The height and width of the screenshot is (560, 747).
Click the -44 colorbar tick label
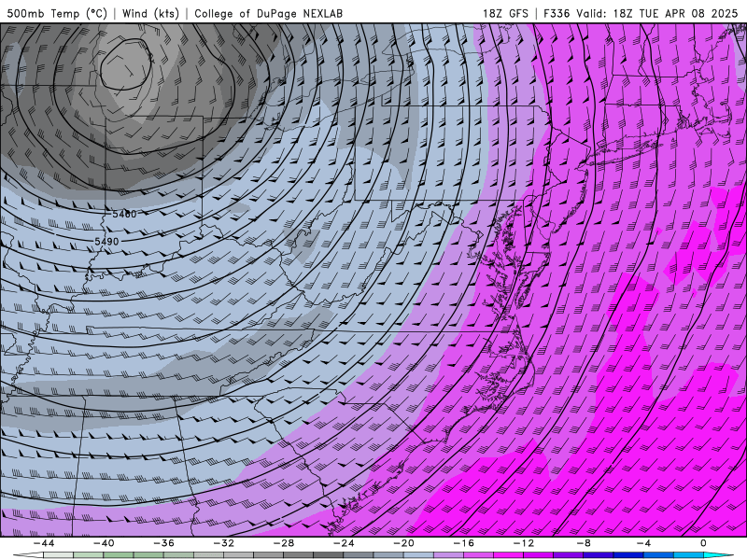point(44,543)
